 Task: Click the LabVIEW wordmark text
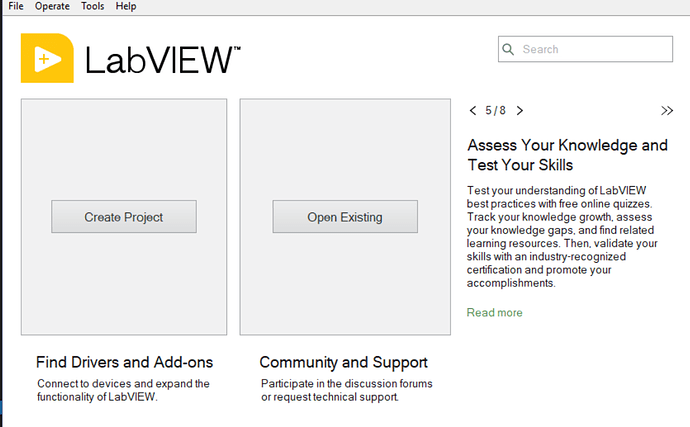pyautogui.click(x=162, y=60)
